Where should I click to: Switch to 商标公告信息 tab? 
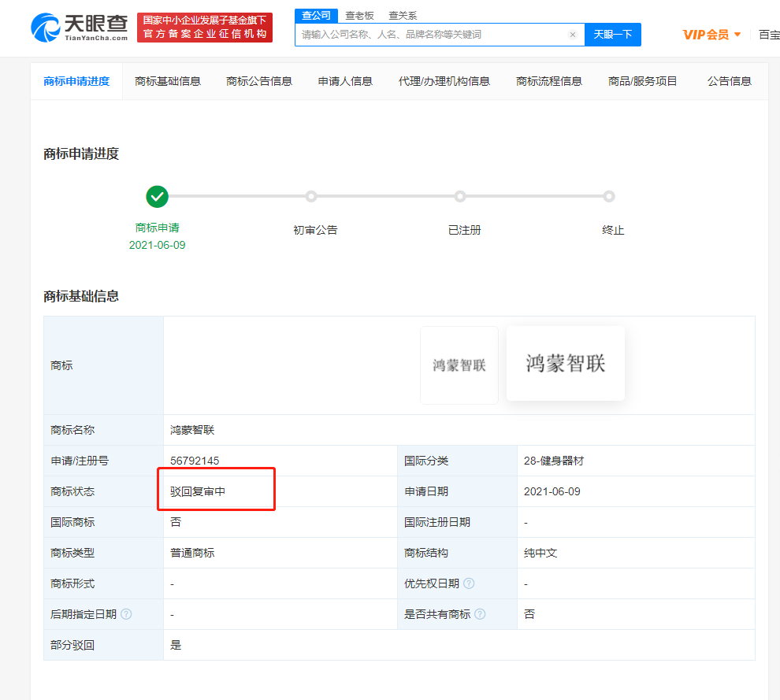[259, 81]
